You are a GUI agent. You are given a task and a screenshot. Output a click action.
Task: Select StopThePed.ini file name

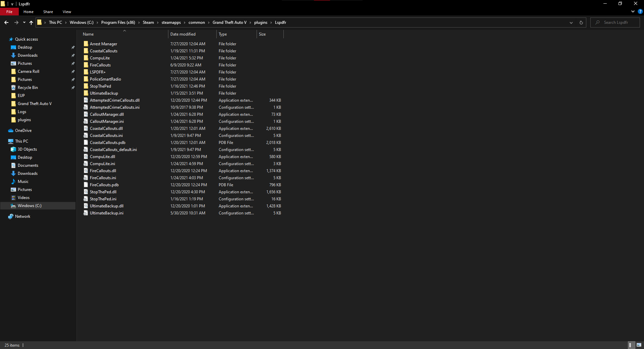tap(103, 199)
